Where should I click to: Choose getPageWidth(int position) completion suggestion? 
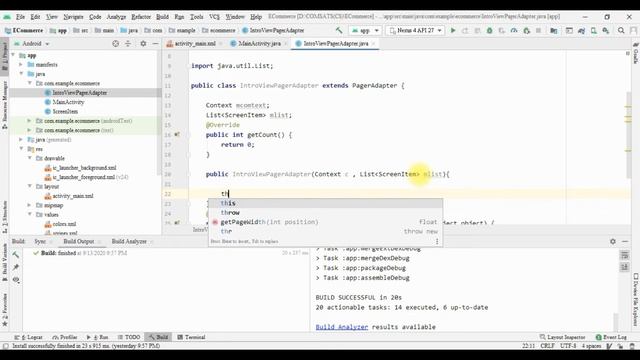[x=325, y=222]
